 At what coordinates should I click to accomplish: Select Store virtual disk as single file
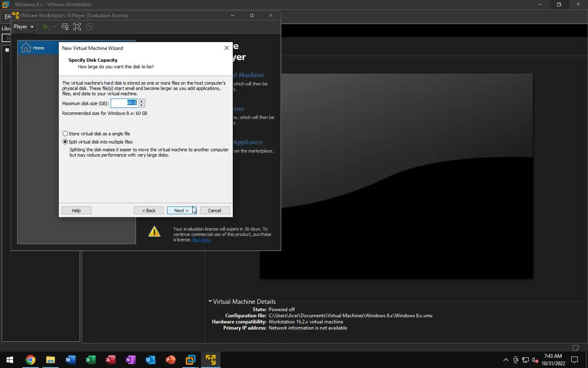(96, 134)
